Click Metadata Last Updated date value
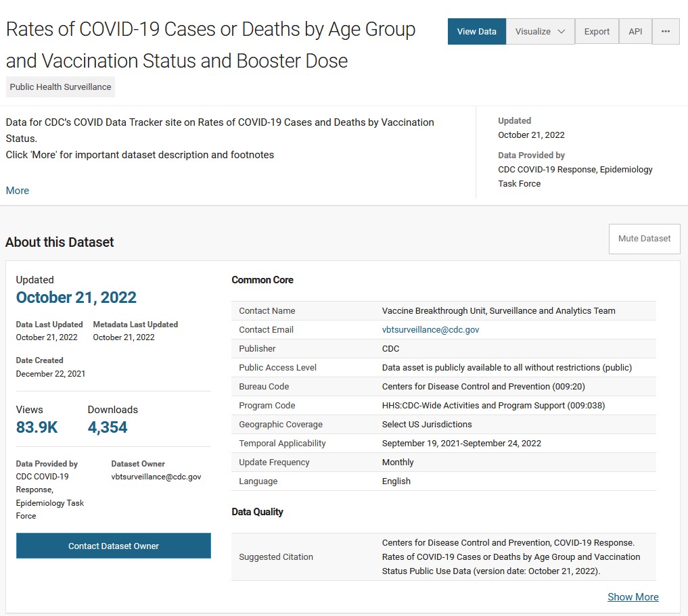 tap(124, 337)
